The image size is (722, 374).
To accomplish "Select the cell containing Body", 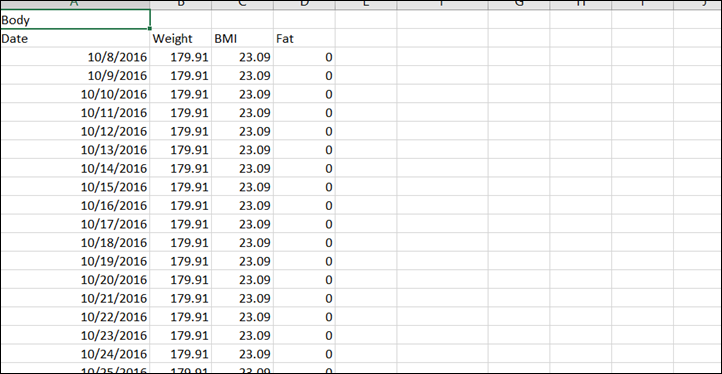I will coord(75,20).
